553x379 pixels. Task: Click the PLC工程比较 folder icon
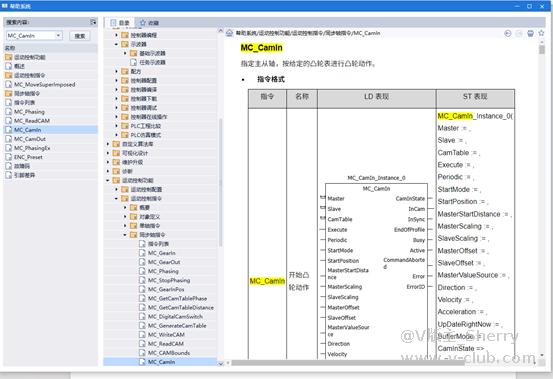[125, 126]
